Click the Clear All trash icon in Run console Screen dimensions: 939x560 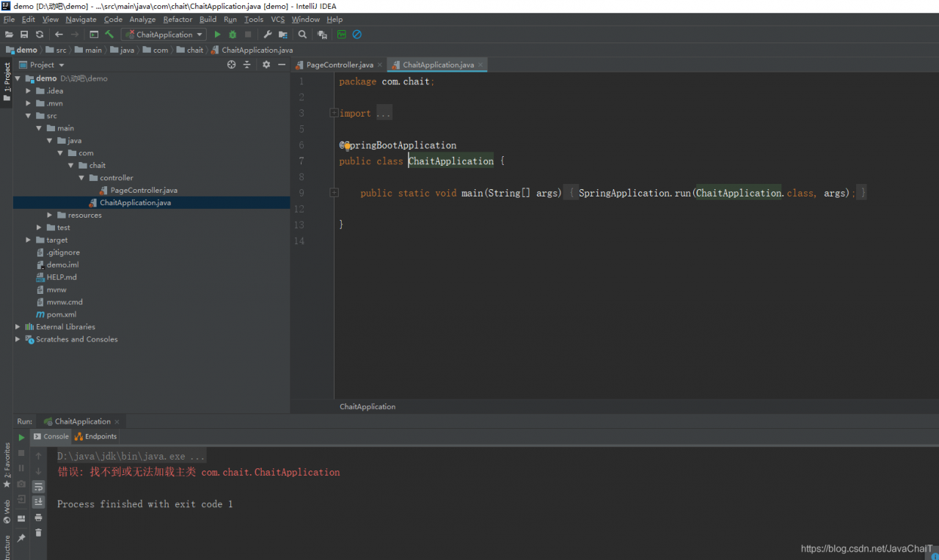pyautogui.click(x=39, y=533)
